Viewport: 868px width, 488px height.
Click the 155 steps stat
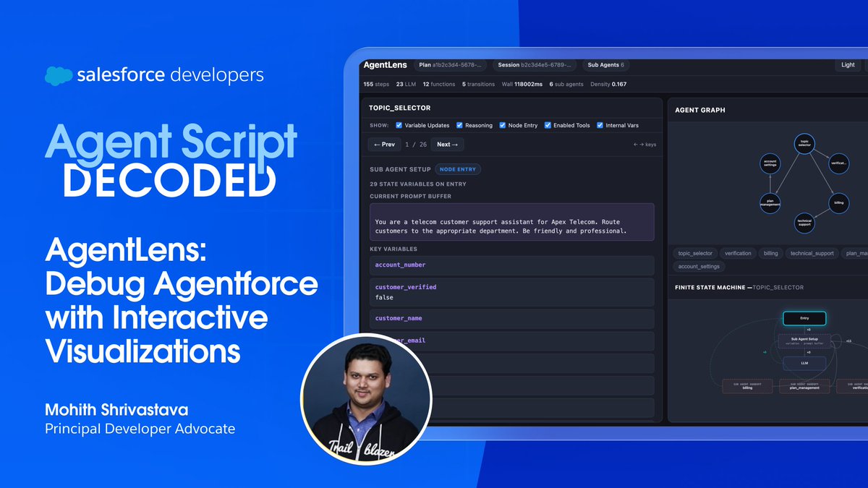376,84
